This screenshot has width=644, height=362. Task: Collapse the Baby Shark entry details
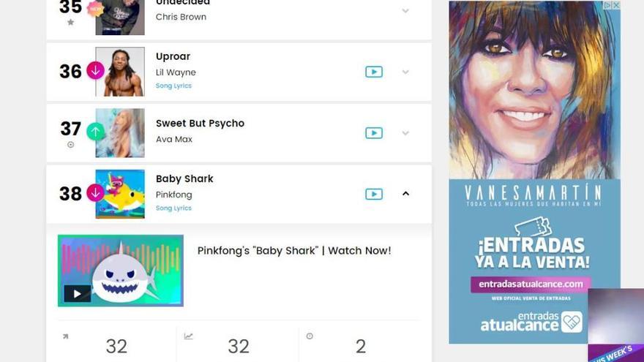pos(405,194)
